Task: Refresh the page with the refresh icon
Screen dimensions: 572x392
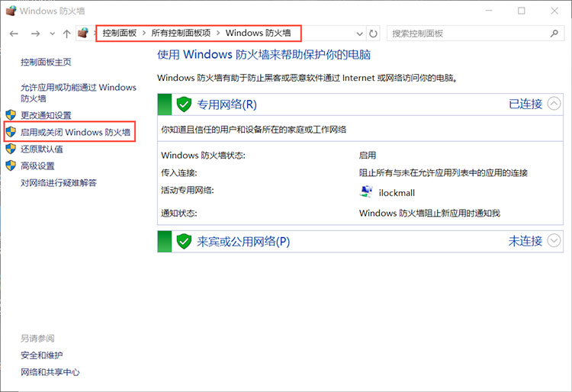Action: tap(373, 34)
